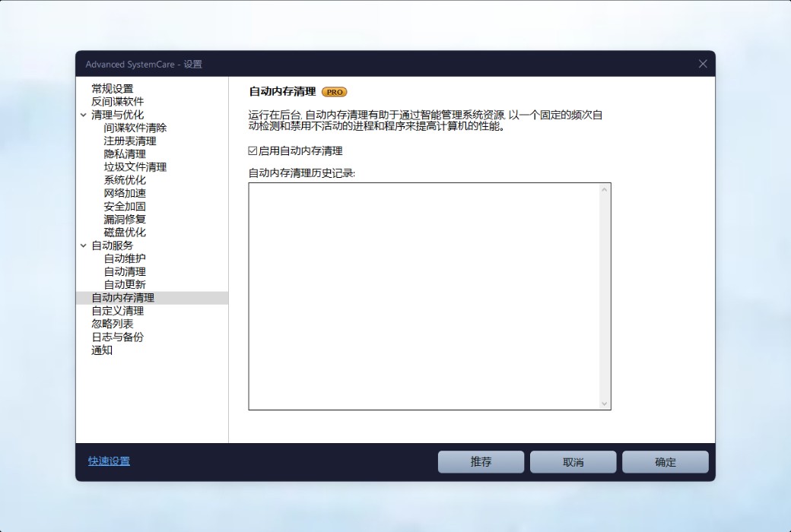The width and height of the screenshot is (791, 532).
Task: Click the 自动内存清理 page heading
Action: (x=282, y=92)
